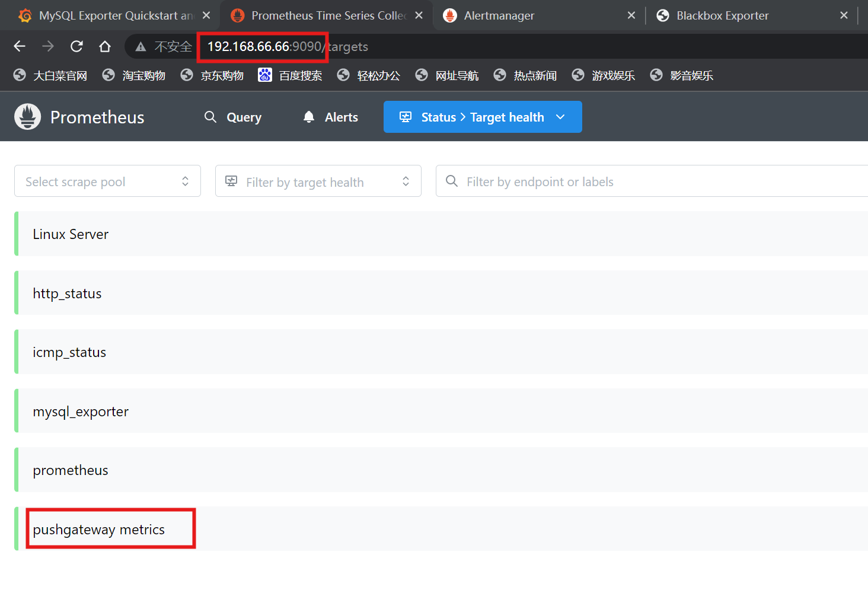Click the monitor icon in target health filter

coord(231,181)
